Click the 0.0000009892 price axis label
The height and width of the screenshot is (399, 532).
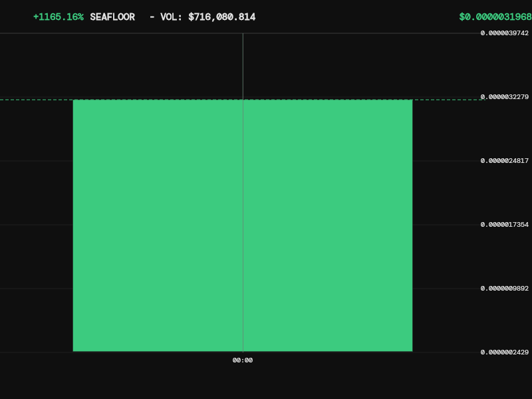point(505,289)
